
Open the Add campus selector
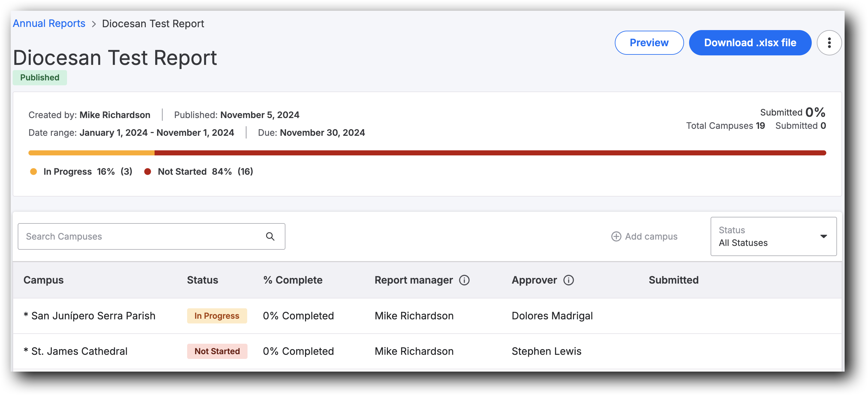645,236
